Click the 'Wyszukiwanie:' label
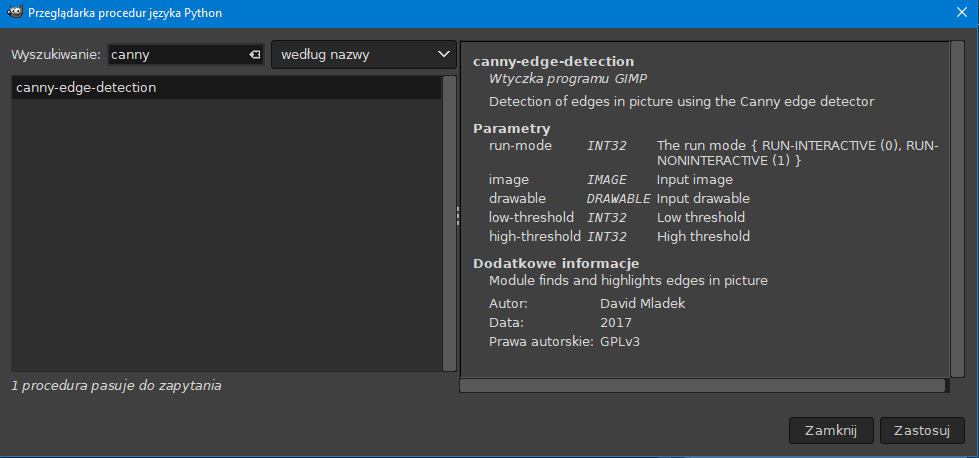The height and width of the screenshot is (458, 979). click(56, 55)
